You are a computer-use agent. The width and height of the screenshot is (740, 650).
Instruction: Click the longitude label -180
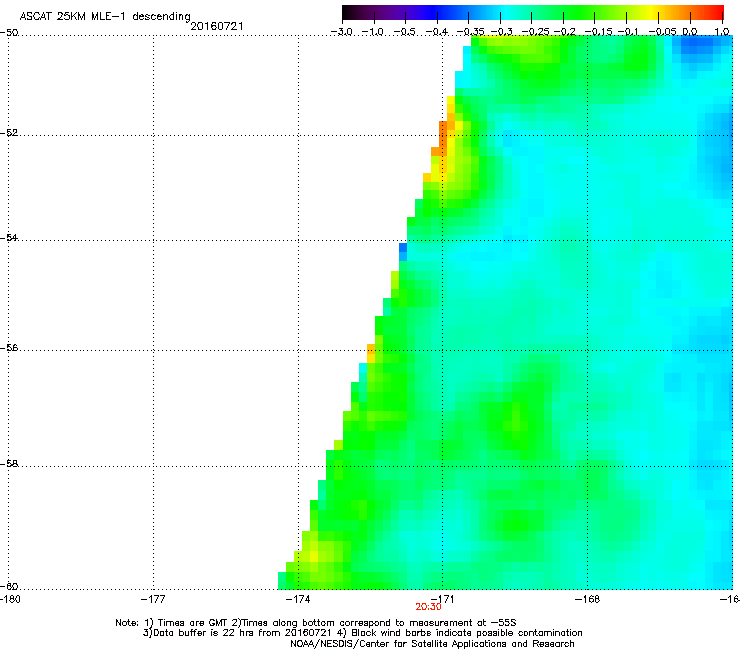click(9, 599)
